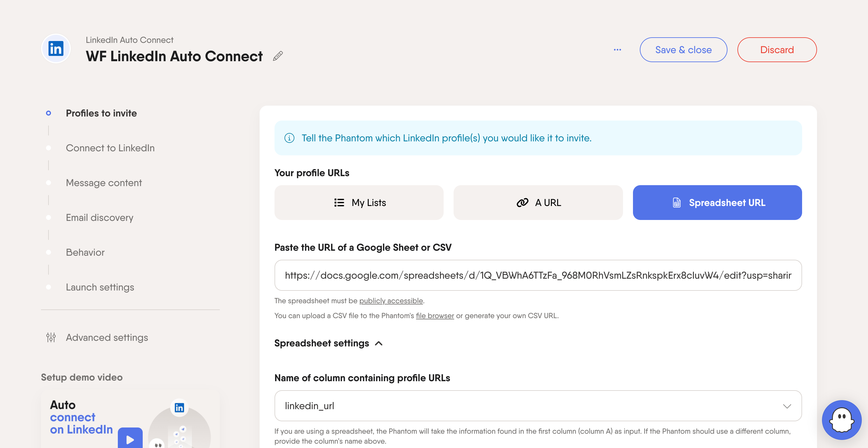Open the file browser link
Image resolution: width=868 pixels, height=448 pixels.
(x=435, y=316)
